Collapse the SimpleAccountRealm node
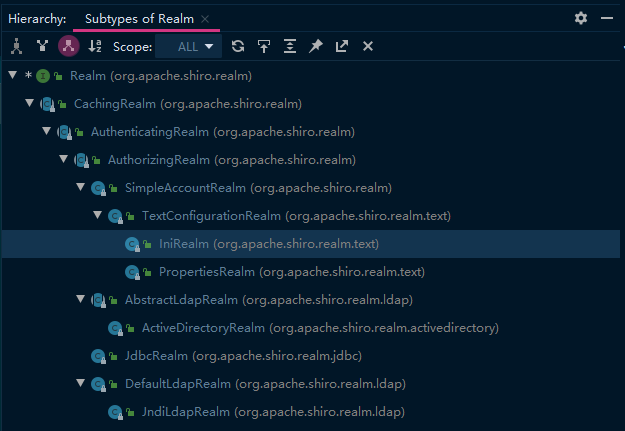Image resolution: width=625 pixels, height=431 pixels. pos(81,187)
